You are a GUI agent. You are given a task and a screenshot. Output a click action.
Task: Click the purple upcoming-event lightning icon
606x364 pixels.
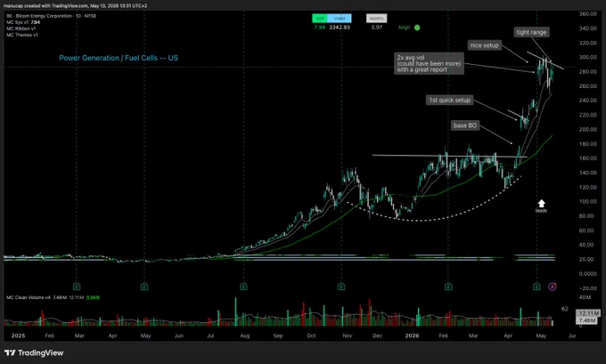pyautogui.click(x=553, y=287)
